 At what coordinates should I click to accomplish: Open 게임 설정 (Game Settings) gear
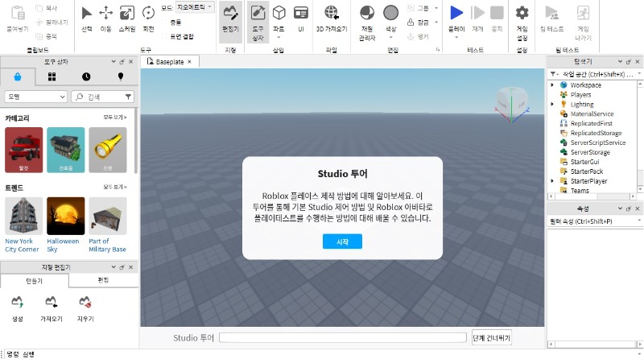[522, 22]
